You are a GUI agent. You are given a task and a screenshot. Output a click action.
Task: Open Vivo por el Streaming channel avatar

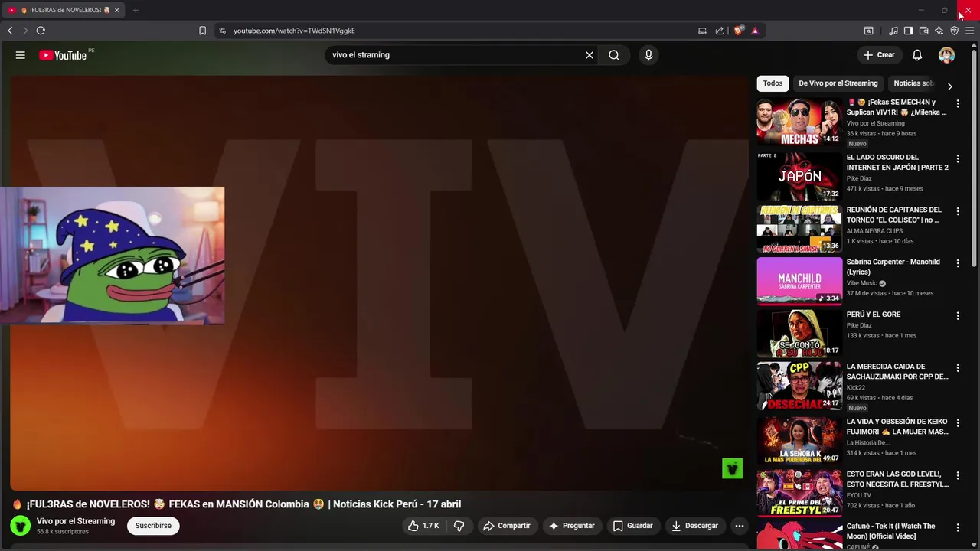(21, 526)
